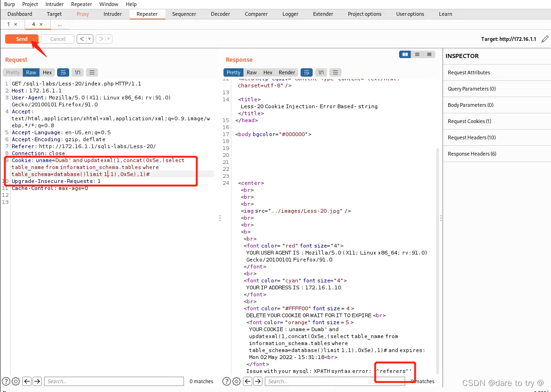
Task: Open the Learn tab
Action: pos(445,14)
